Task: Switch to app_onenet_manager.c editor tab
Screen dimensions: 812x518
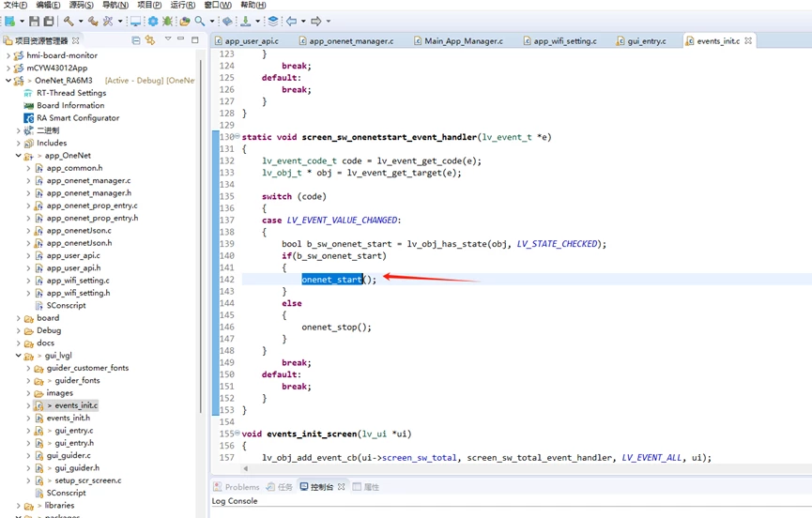Action: 347,41
